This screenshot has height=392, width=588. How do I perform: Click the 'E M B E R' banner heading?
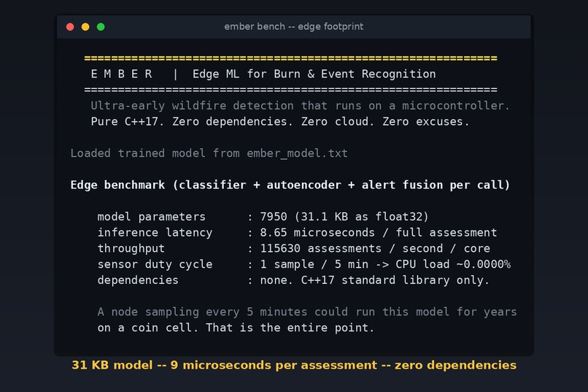[122, 74]
